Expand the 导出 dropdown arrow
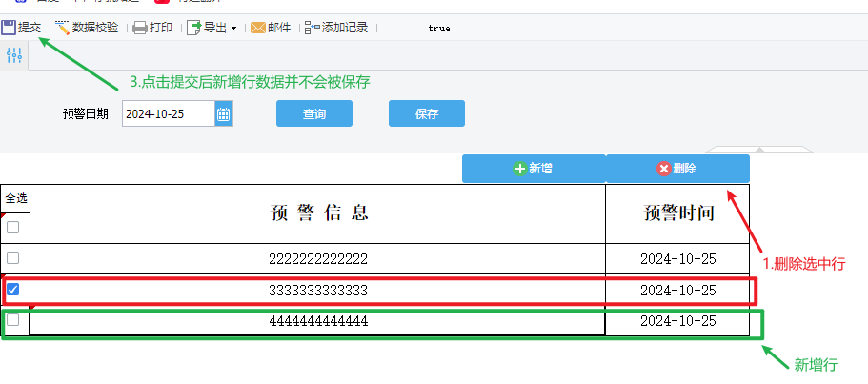The height and width of the screenshot is (384, 868). (x=233, y=29)
